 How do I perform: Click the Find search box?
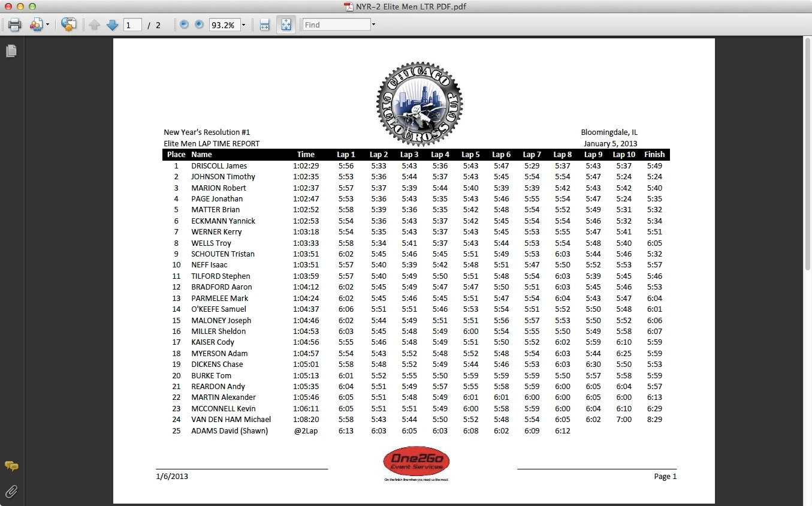336,25
